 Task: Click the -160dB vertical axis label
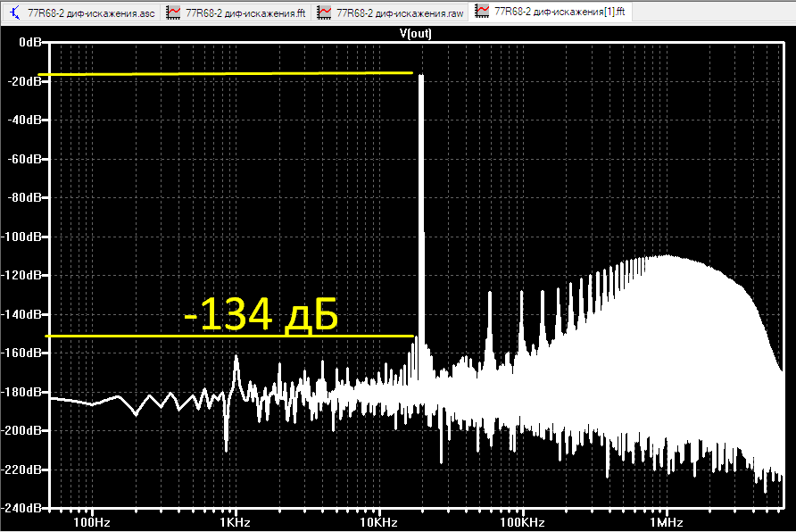pyautogui.click(x=21, y=353)
